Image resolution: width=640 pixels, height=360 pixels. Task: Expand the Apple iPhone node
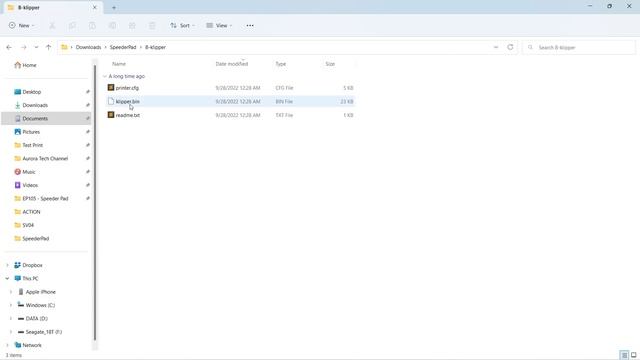coord(11,292)
